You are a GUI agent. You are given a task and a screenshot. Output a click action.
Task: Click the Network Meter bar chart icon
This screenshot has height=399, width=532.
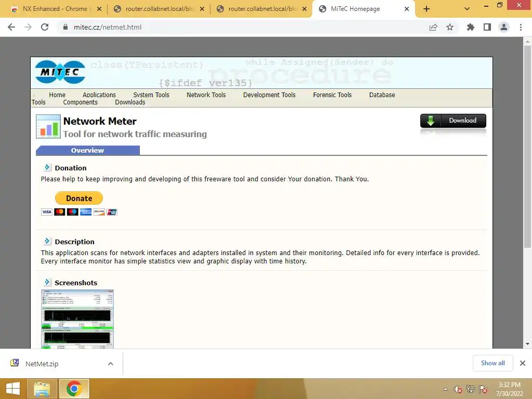(48, 127)
